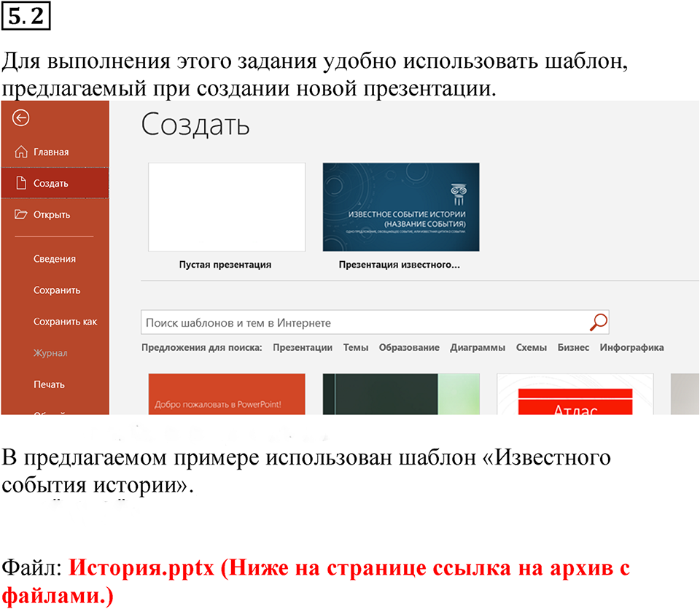
Task: Open Сведения in the sidebar
Action: point(55,259)
